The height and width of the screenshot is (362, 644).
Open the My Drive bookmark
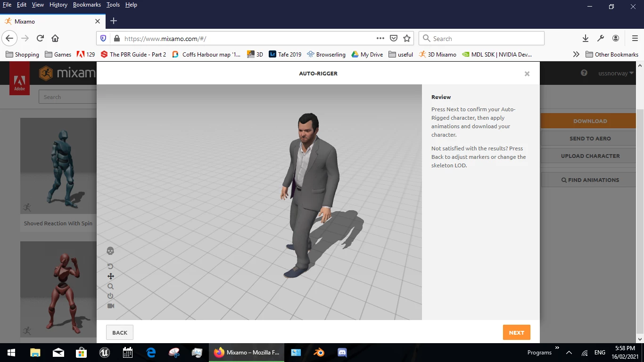(x=367, y=55)
